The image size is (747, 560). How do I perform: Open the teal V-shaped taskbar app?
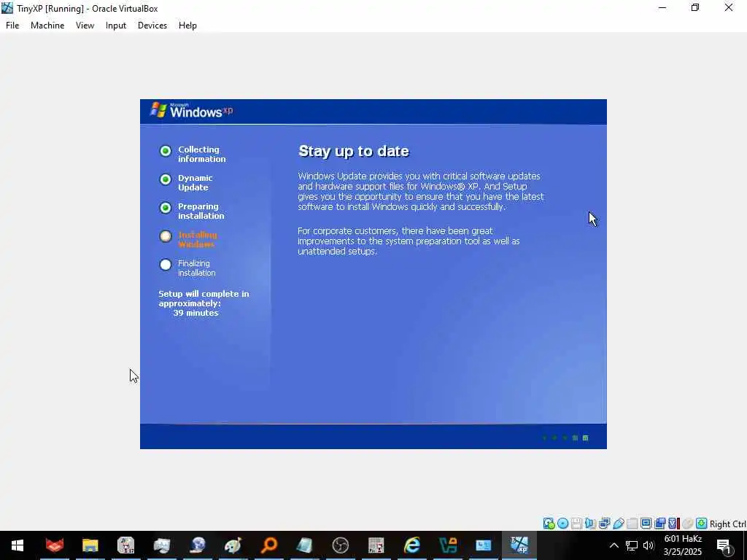click(x=448, y=545)
